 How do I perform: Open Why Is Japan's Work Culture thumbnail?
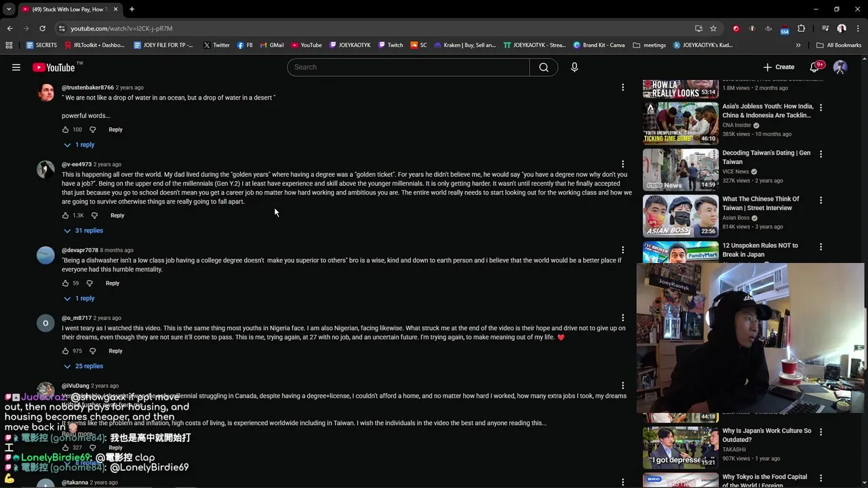pyautogui.click(x=680, y=447)
